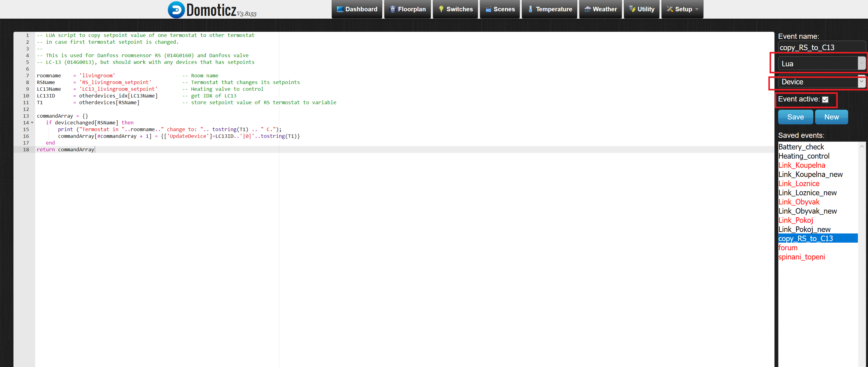Click the Domoticz logo icon

pos(176,10)
